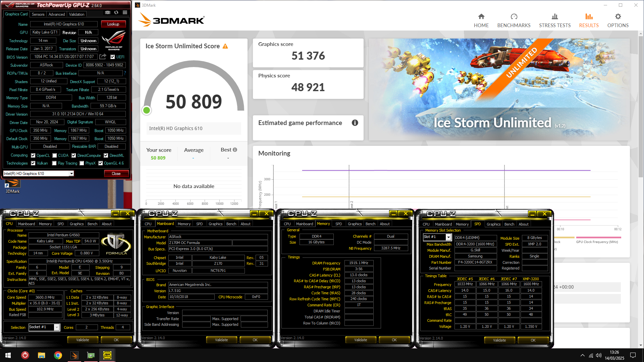
Task: Switch to 3DMark via taskbar icon
Action: pyautogui.click(x=74, y=355)
